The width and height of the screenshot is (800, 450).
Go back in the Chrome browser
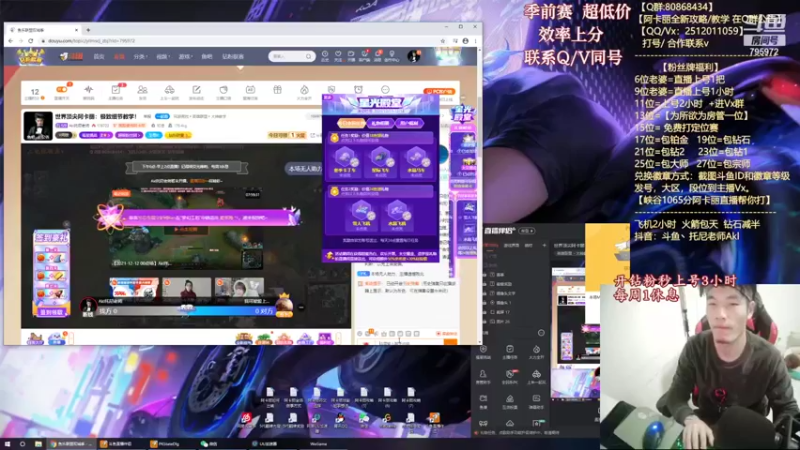tap(11, 41)
